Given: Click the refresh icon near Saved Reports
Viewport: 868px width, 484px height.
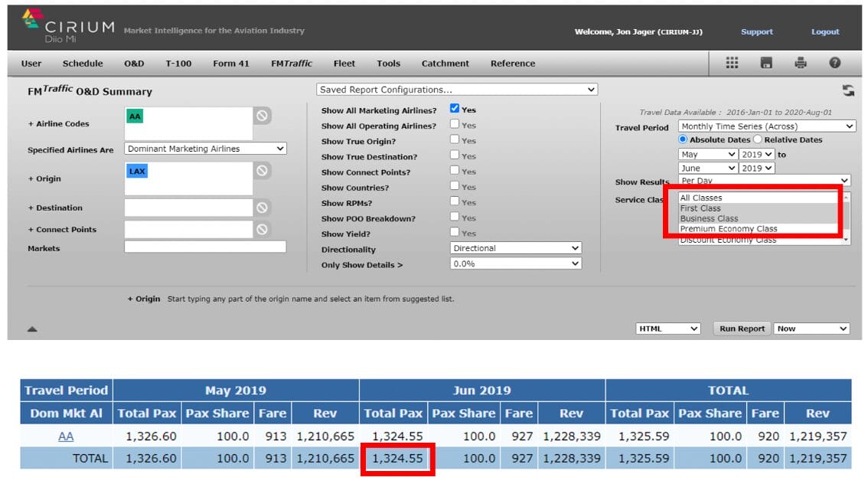Looking at the screenshot, I should click(848, 91).
